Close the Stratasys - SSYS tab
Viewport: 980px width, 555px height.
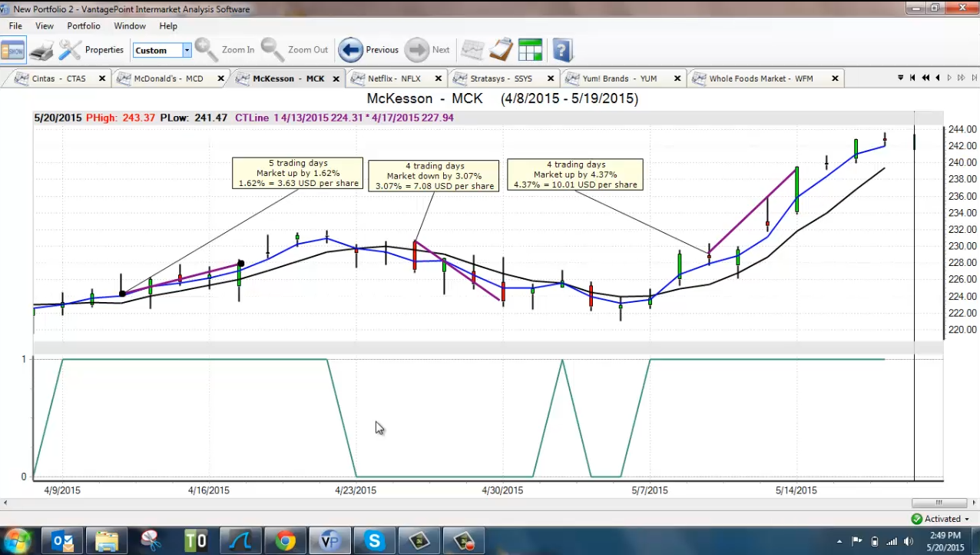551,78
